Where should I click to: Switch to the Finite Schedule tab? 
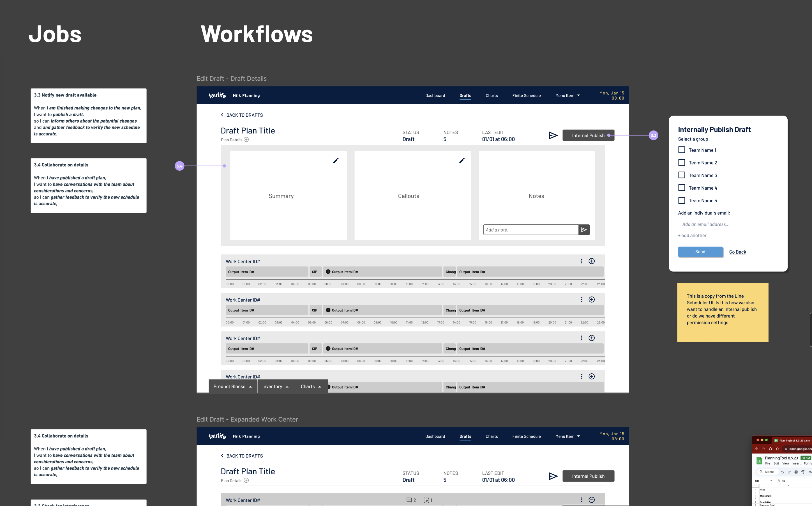tap(526, 95)
